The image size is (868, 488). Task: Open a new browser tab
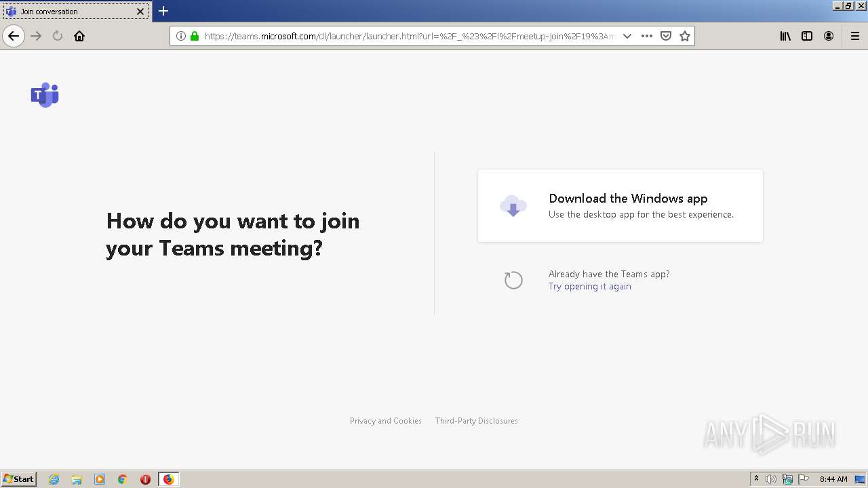pyautogui.click(x=163, y=11)
